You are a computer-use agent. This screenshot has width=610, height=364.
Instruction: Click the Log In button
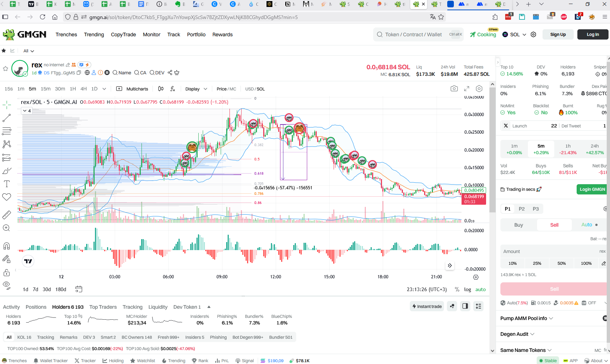pyautogui.click(x=593, y=34)
